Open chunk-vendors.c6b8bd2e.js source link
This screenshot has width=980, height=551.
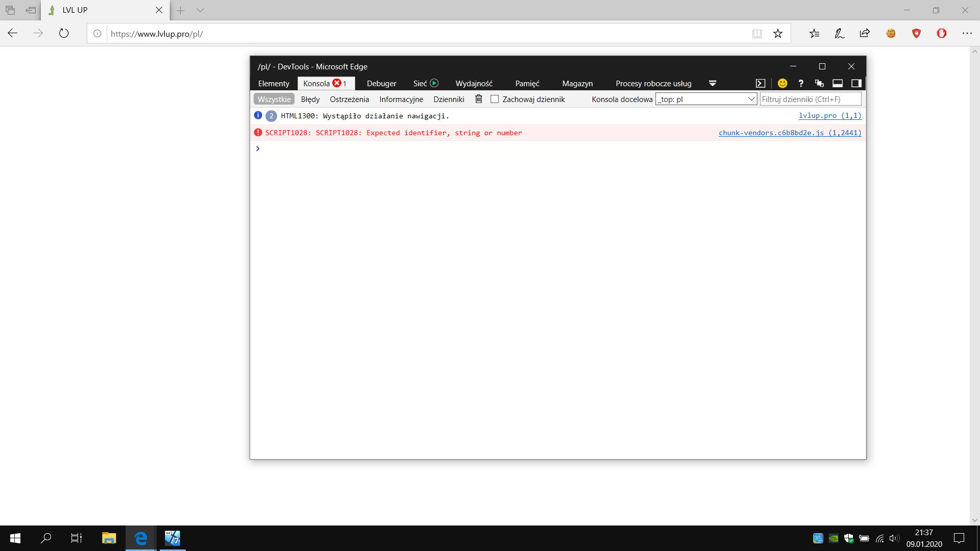(790, 133)
